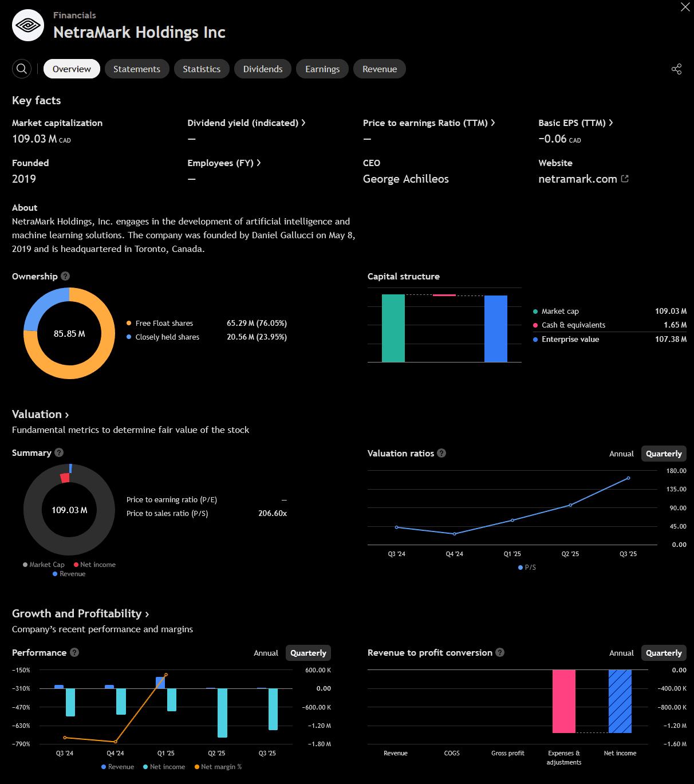Open the Statistics tab
Viewport: 694px width, 784px height.
[202, 69]
